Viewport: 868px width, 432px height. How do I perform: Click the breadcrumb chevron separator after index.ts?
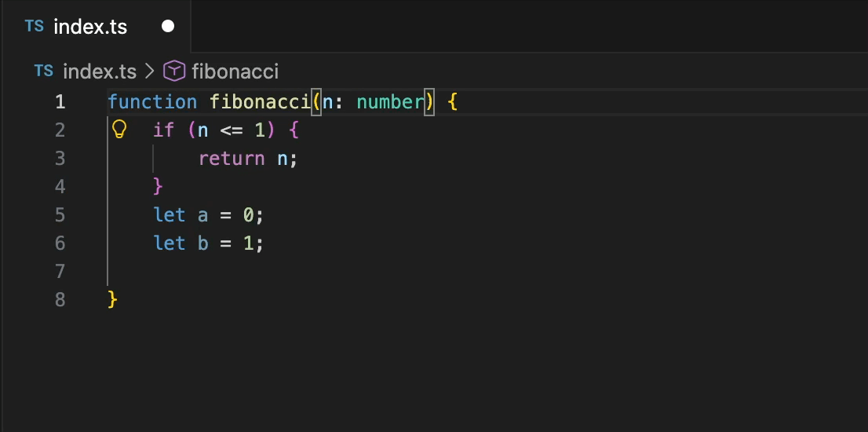point(149,71)
